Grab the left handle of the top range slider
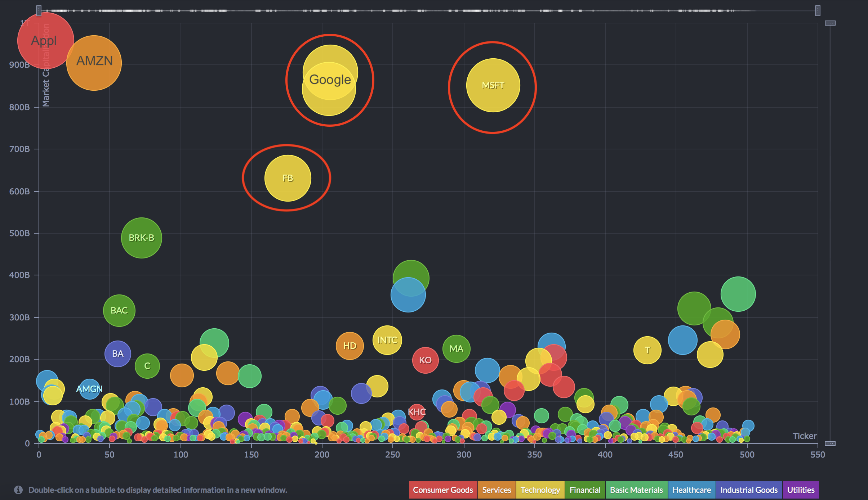The height and width of the screenshot is (500, 868). 39,11
